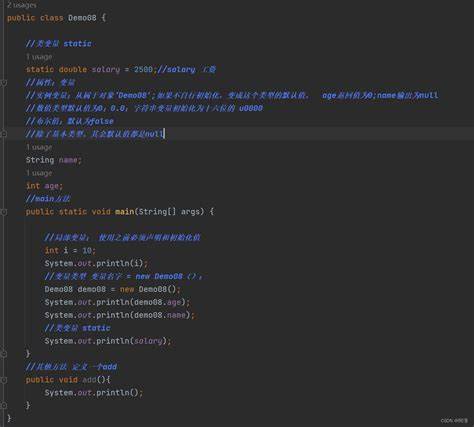
Task: Click the 'void' keyword in main's signature
Action: coord(101,212)
